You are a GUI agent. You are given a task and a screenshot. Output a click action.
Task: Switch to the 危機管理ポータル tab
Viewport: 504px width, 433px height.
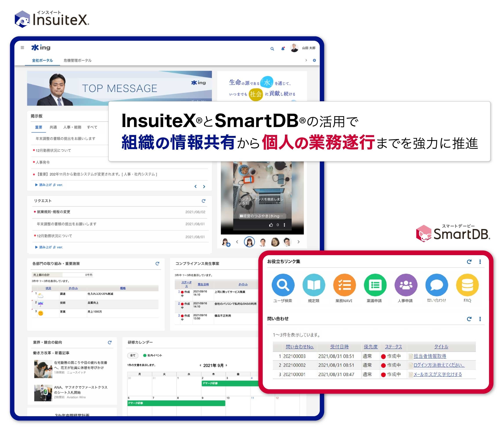click(78, 60)
